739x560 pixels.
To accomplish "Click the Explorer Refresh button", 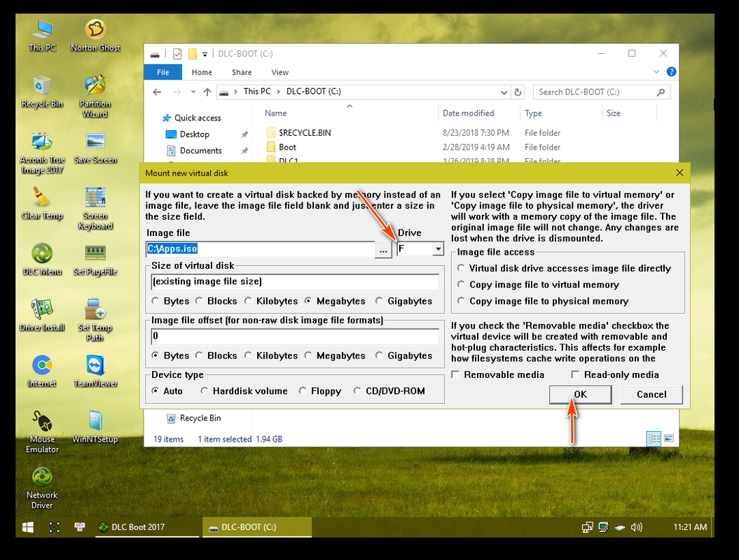I will point(518,92).
